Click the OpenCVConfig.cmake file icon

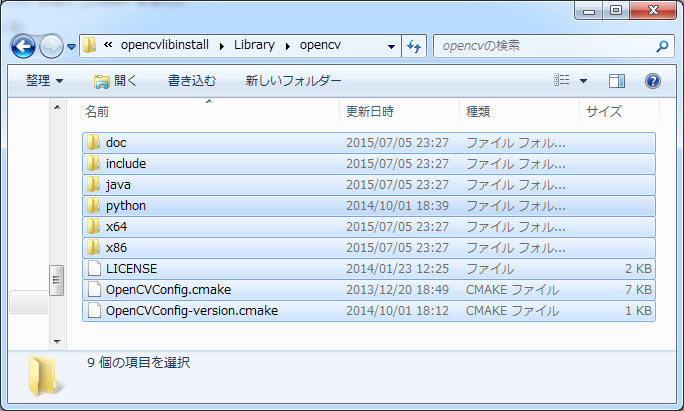click(x=94, y=289)
